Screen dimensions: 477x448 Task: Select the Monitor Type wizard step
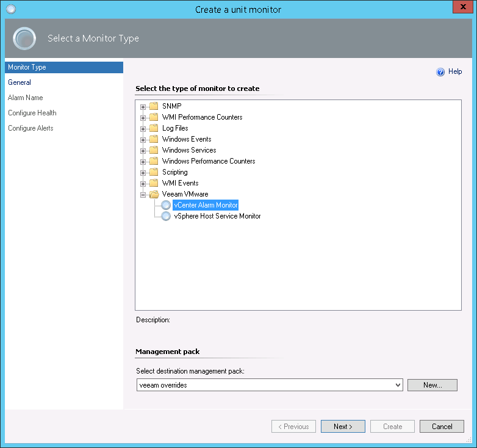click(27, 67)
